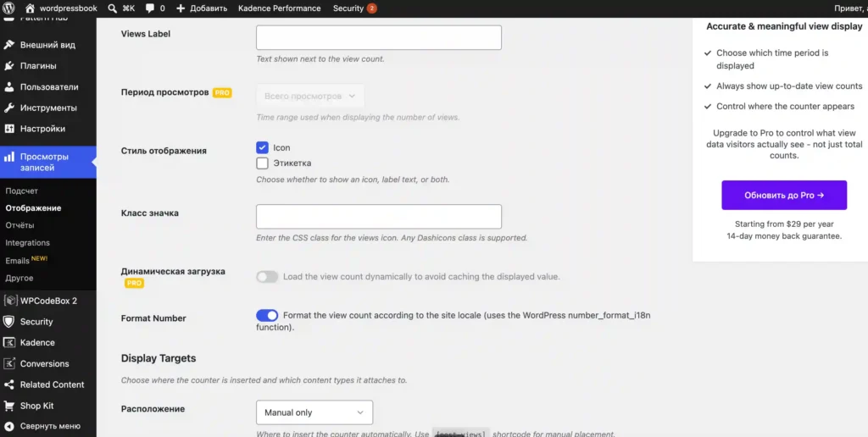The width and height of the screenshot is (868, 437).
Task: Open the Расположение Manual only dropdown
Action: click(314, 412)
